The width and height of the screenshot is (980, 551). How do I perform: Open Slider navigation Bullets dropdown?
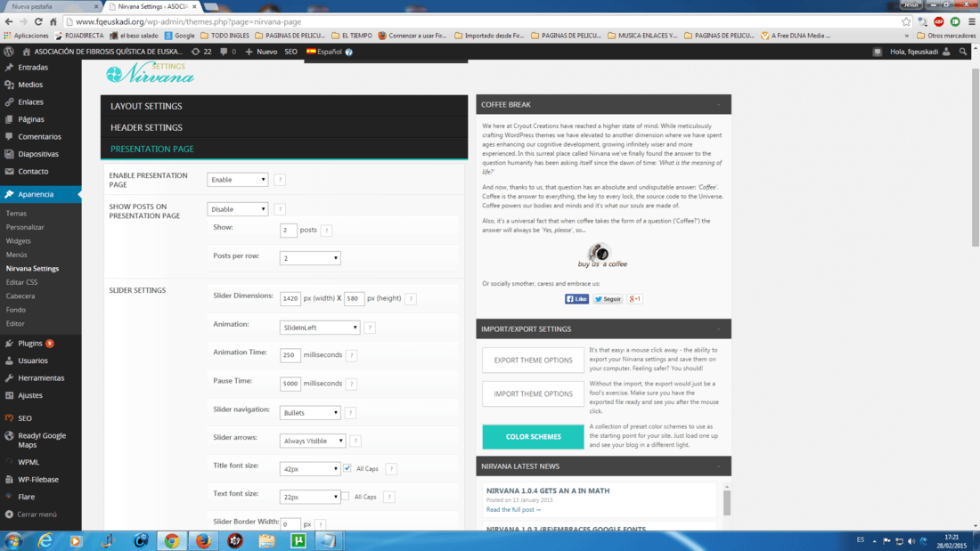coord(310,413)
